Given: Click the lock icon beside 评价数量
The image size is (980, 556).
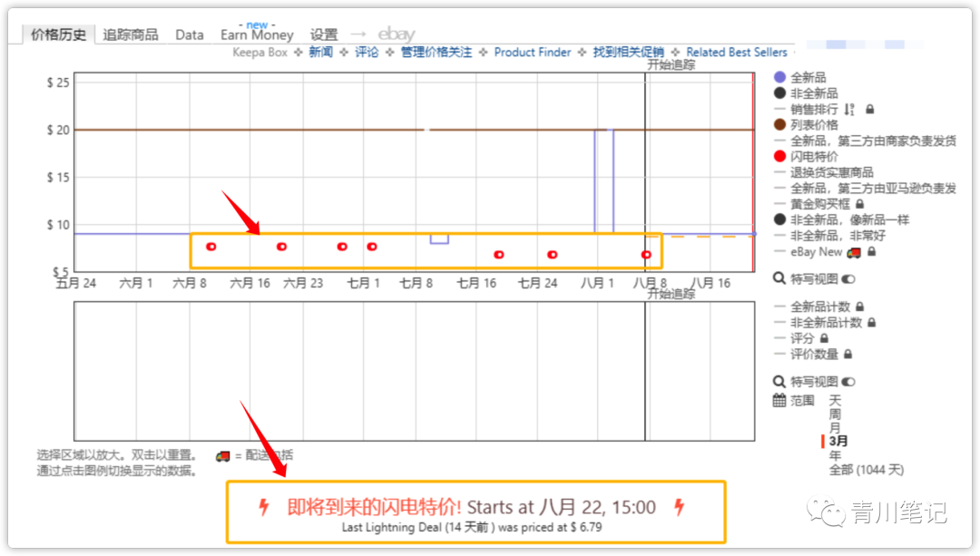Looking at the screenshot, I should pos(848,355).
